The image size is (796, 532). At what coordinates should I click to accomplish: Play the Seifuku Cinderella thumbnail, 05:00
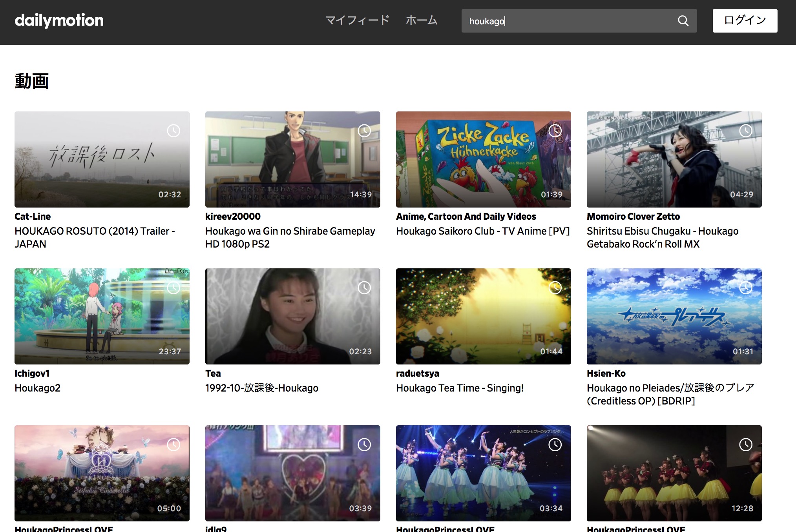tap(102, 473)
